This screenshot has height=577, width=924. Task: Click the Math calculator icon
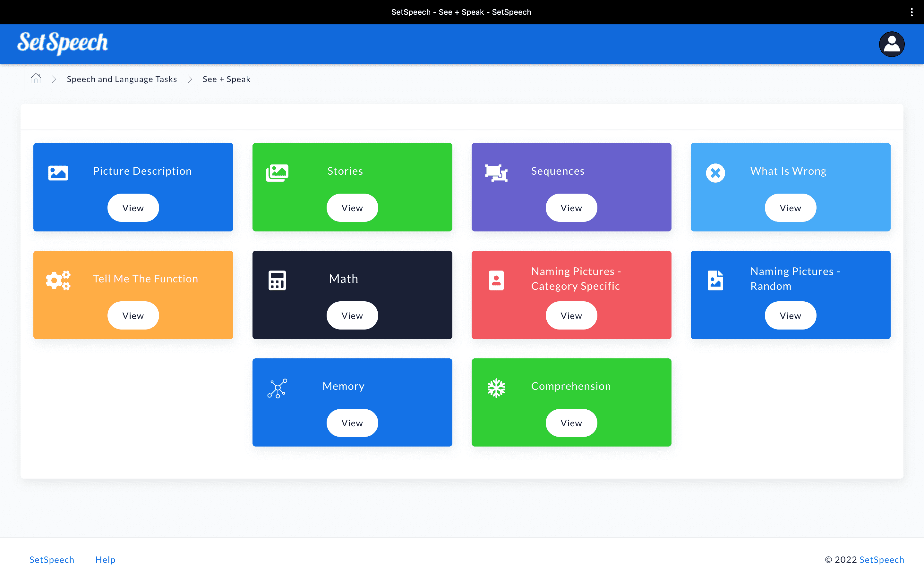(277, 280)
